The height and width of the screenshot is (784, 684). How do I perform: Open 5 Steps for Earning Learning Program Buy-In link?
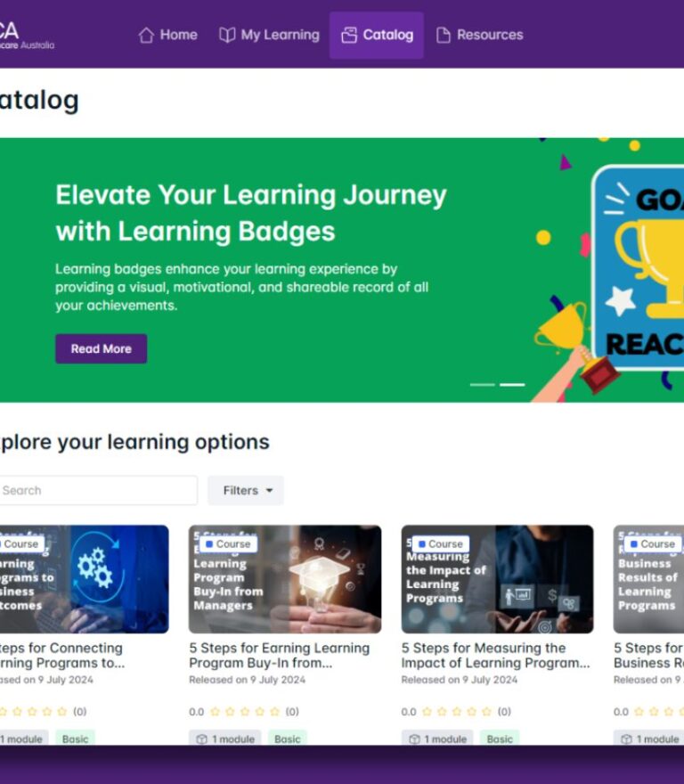pyautogui.click(x=279, y=655)
